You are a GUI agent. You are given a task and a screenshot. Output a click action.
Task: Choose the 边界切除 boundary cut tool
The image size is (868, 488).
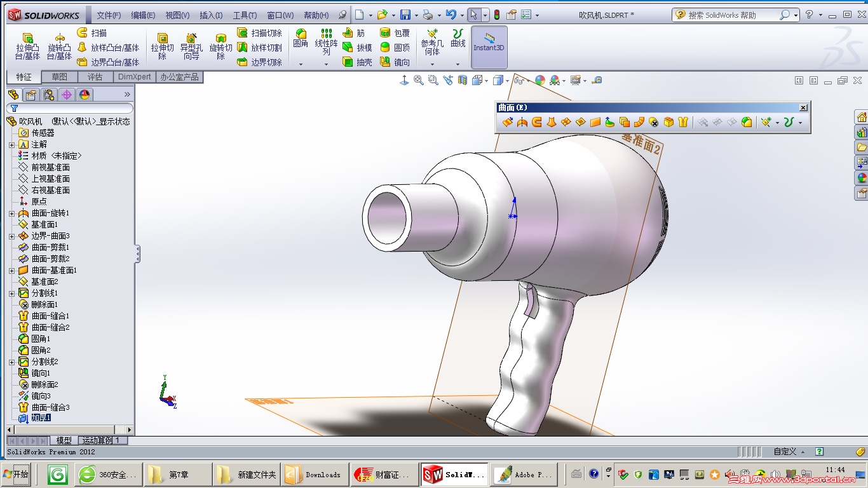pyautogui.click(x=259, y=62)
